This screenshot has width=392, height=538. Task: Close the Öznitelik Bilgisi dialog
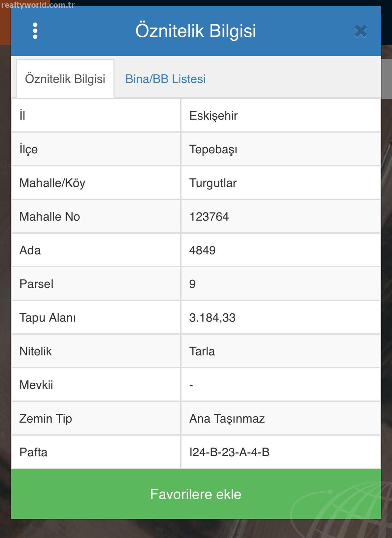tap(361, 31)
